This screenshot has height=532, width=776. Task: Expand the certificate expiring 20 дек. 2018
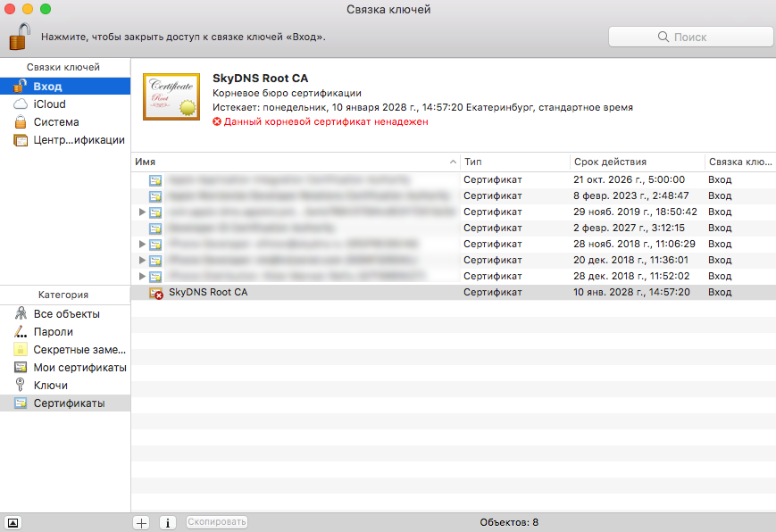142,260
